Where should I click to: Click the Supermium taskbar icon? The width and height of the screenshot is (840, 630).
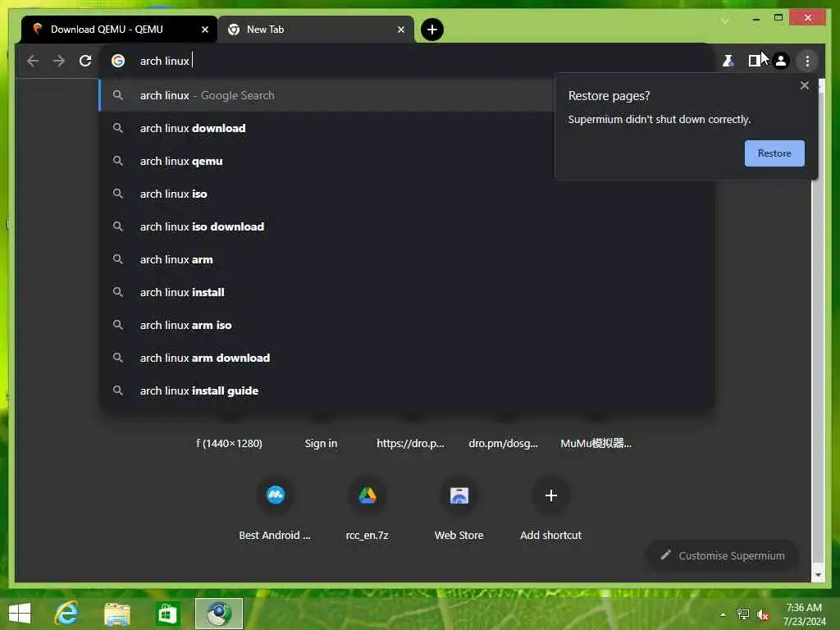218,614
